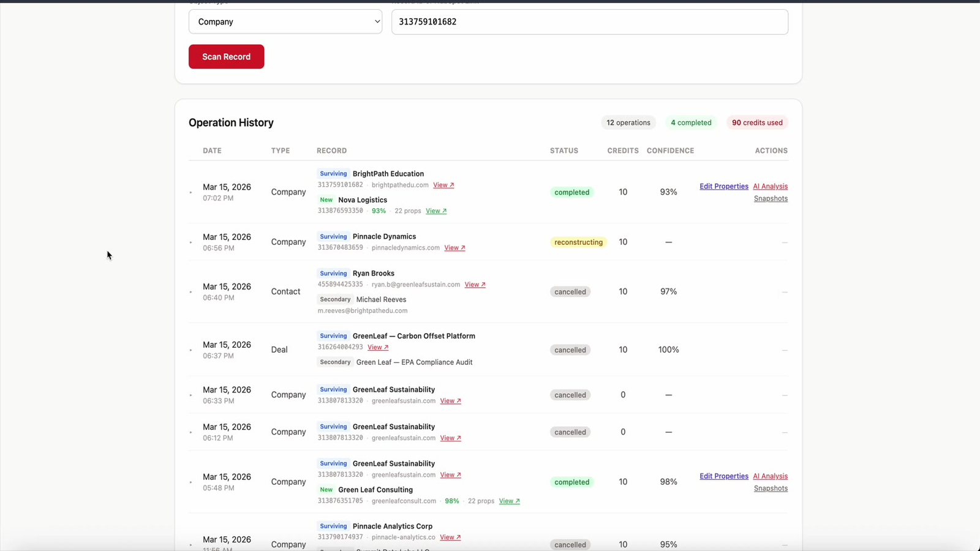The height and width of the screenshot is (551, 980).
Task: Expand the BrightPath Education operation row
Action: click(x=190, y=192)
